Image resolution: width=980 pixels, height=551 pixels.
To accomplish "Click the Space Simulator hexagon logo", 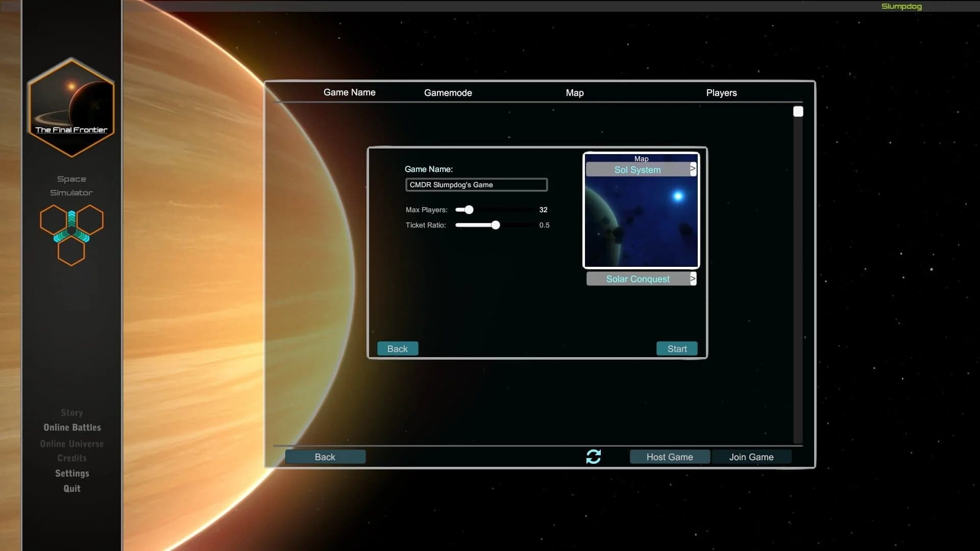I will point(71,235).
